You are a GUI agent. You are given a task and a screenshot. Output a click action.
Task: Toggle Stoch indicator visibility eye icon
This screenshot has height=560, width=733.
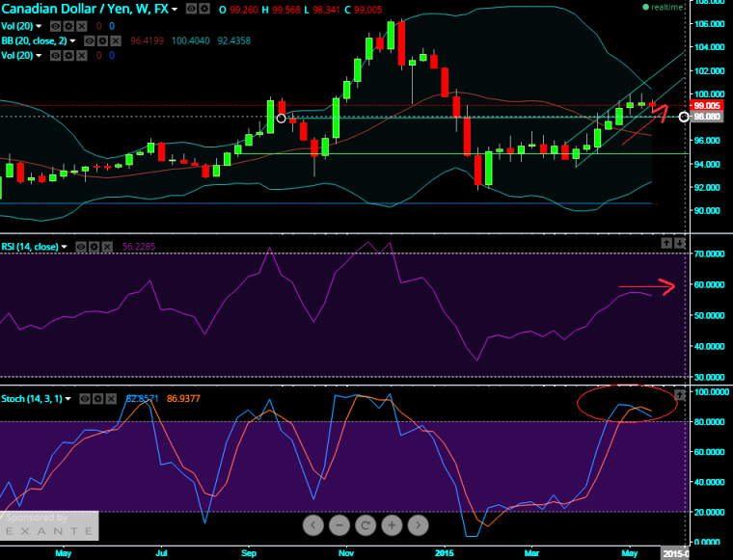coord(87,396)
